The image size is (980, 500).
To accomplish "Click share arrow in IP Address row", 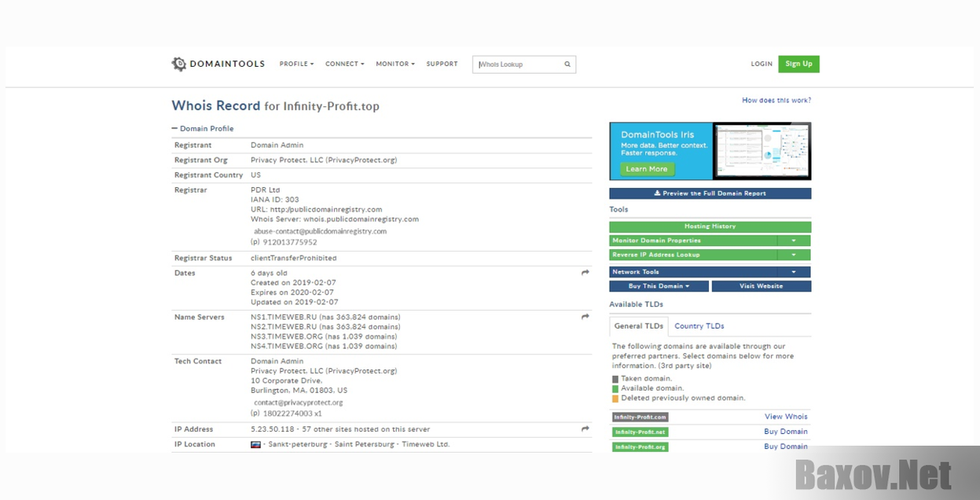I will 585,429.
